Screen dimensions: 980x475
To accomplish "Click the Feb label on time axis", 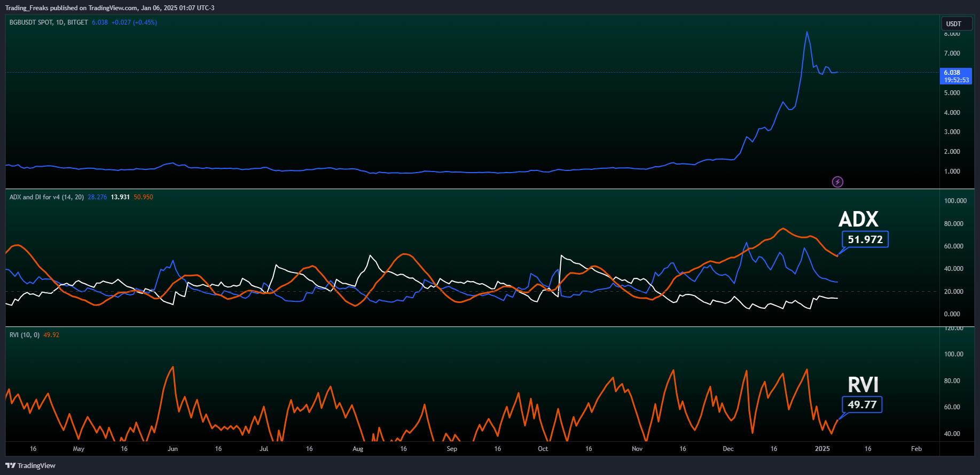I will [x=916, y=449].
